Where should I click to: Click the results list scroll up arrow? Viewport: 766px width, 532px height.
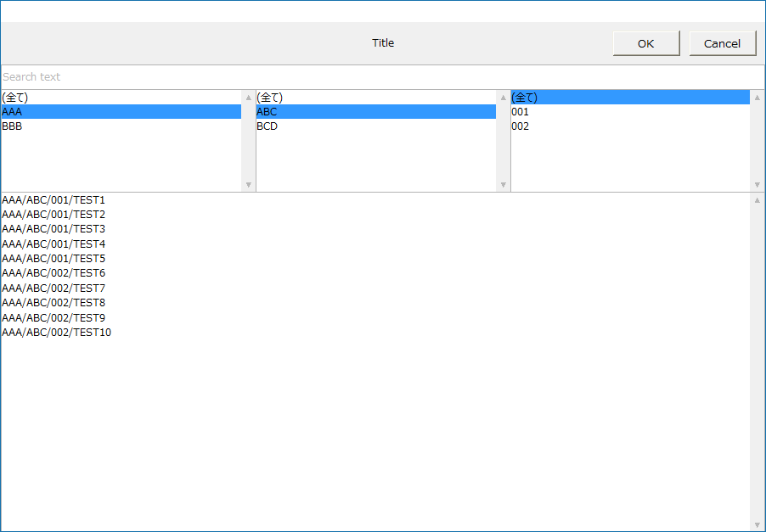point(758,200)
